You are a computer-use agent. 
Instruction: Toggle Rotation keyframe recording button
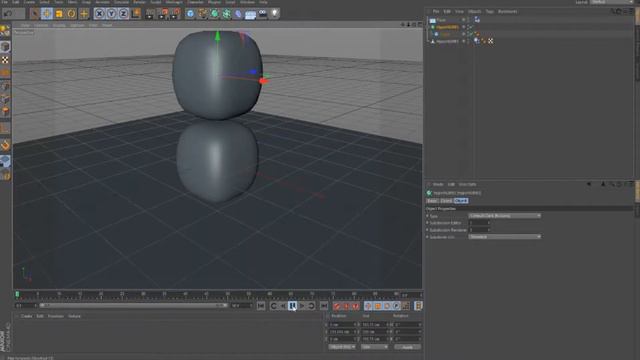[387, 306]
